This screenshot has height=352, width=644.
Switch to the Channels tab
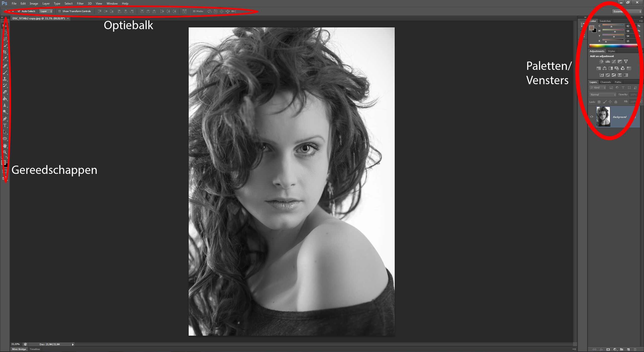(606, 82)
